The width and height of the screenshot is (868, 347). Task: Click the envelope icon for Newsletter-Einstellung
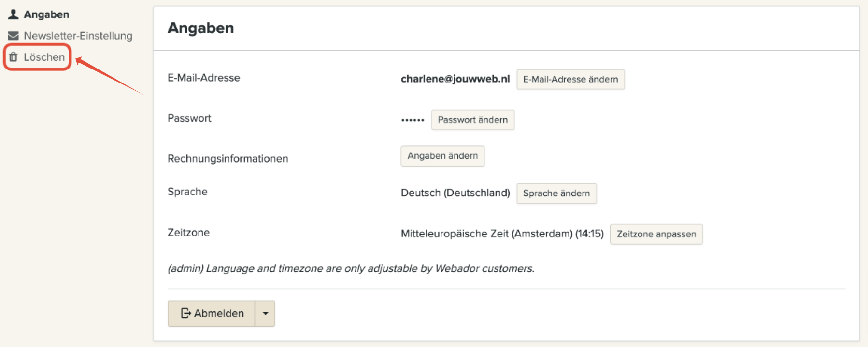pos(13,36)
